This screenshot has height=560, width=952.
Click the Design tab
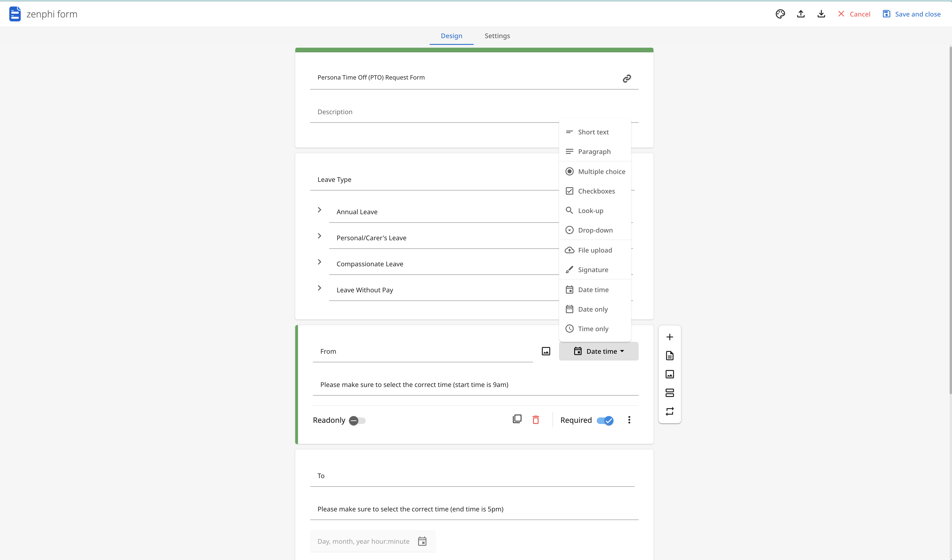451,35
